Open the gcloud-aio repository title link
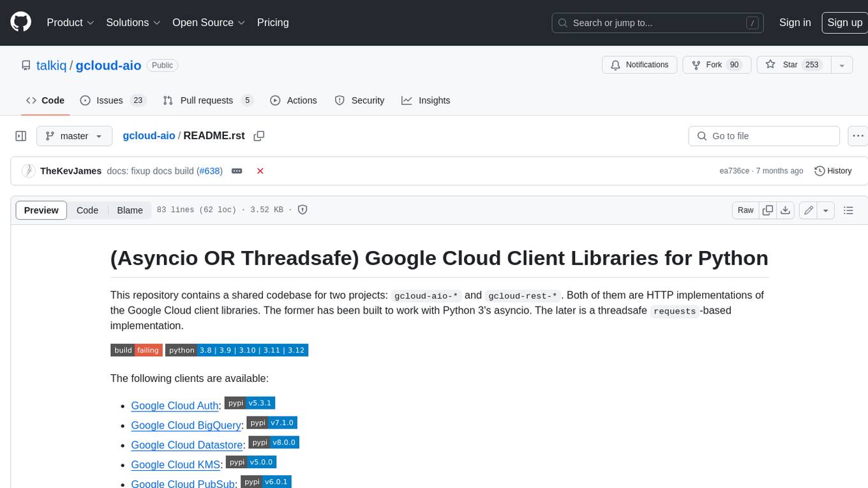Viewport: 868px width, 488px height. [108, 65]
